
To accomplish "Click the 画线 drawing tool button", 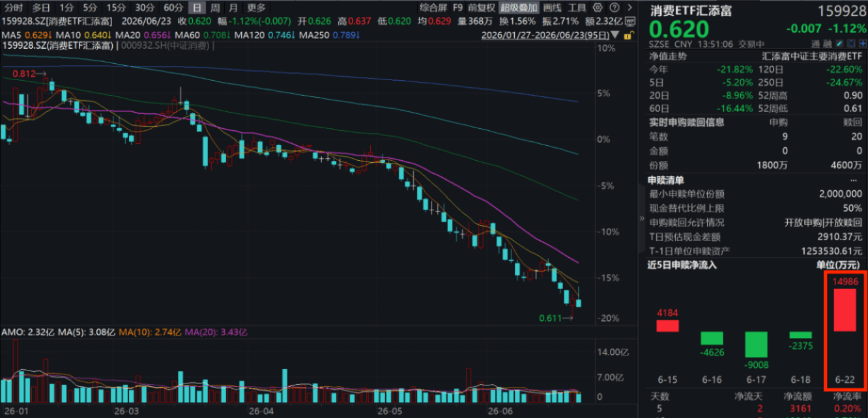I will [x=552, y=8].
